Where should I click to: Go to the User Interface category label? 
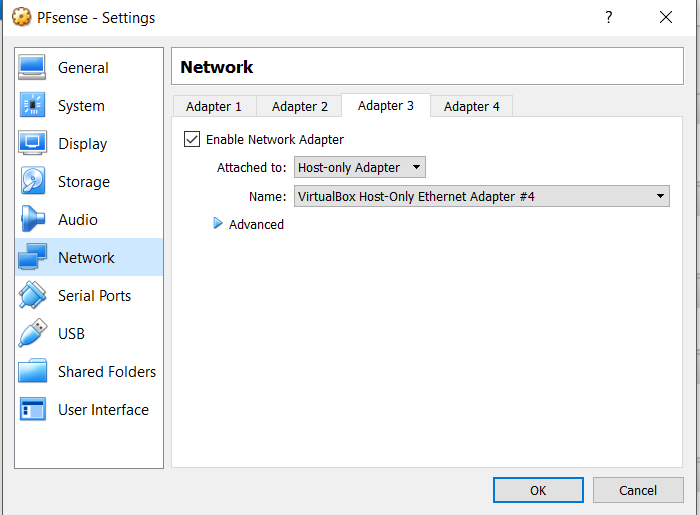tap(103, 409)
